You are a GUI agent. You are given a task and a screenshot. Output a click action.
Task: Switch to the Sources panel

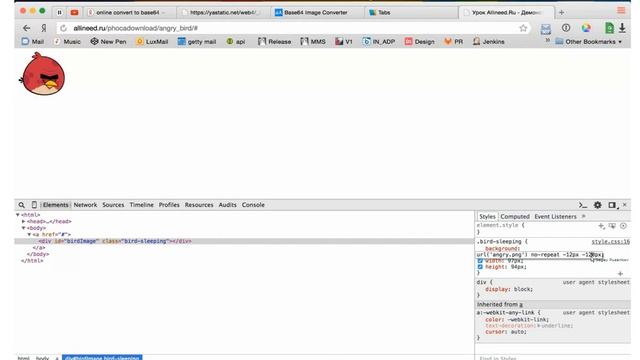tap(113, 205)
